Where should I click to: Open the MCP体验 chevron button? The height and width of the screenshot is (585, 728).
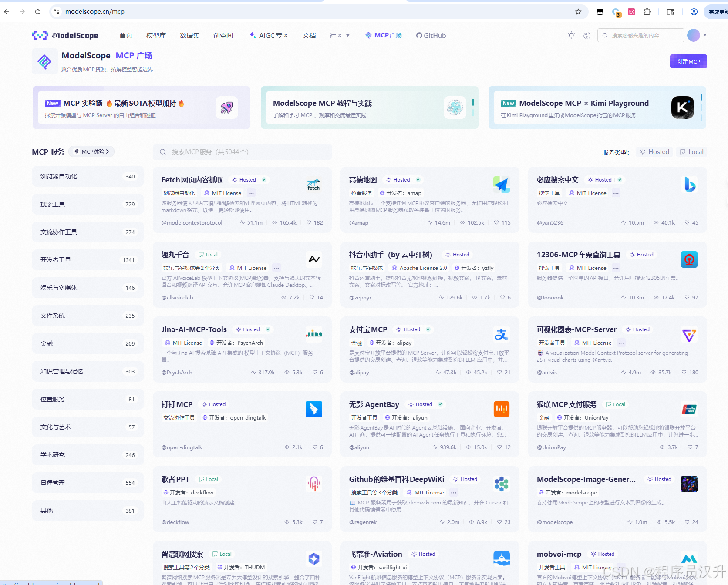pyautogui.click(x=91, y=151)
